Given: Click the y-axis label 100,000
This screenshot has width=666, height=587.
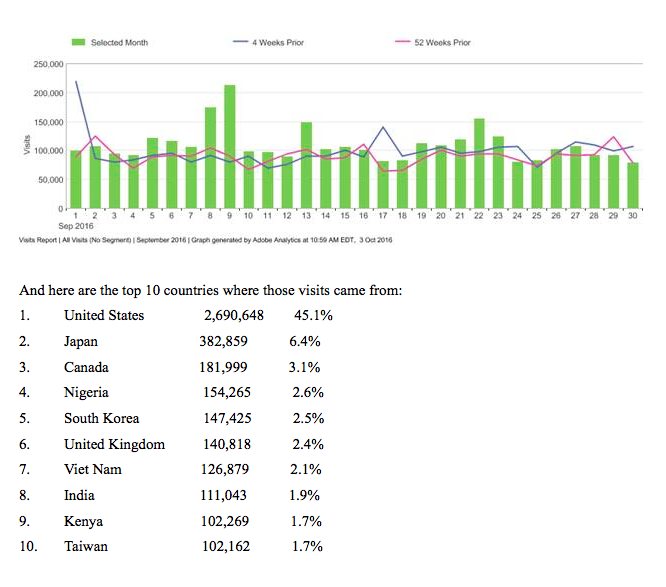Looking at the screenshot, I should (x=48, y=151).
